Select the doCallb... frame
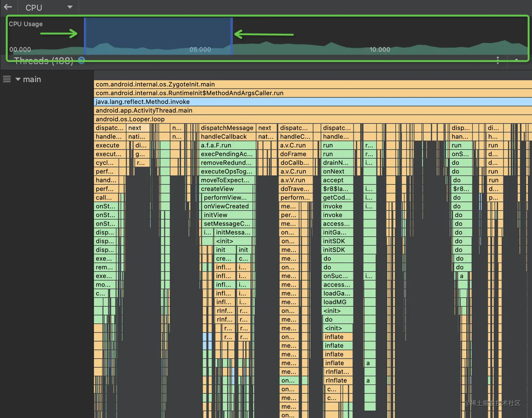Viewport: 532px width, 418px height. click(295, 163)
